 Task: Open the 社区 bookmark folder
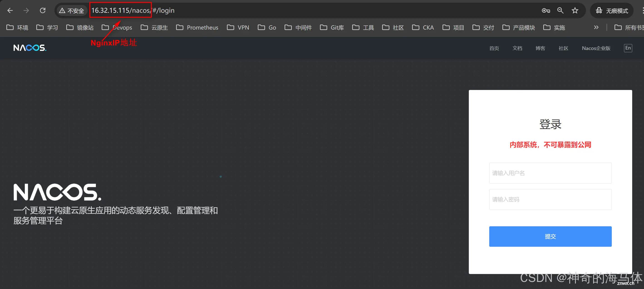(393, 27)
